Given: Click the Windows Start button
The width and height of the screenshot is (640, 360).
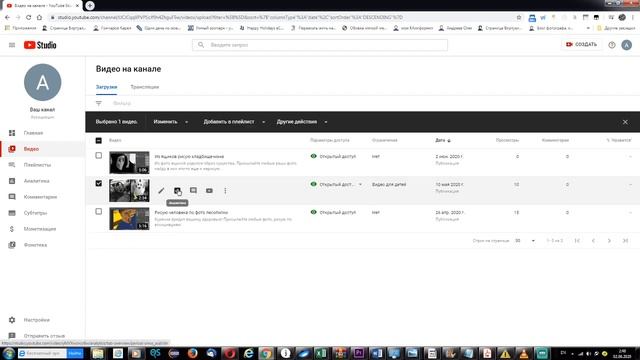Looking at the screenshot, I should (x=9, y=353).
